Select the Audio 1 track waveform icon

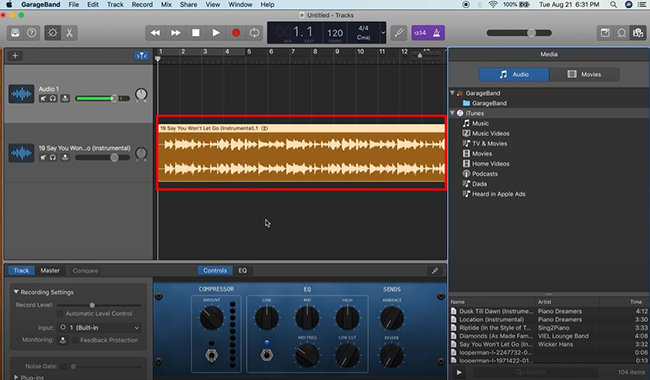pos(21,94)
